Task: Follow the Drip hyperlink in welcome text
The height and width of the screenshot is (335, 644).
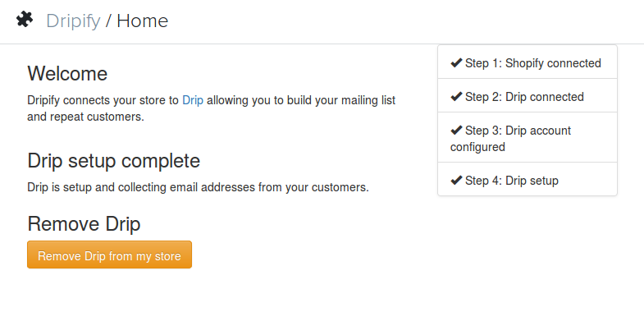Action: click(x=193, y=100)
